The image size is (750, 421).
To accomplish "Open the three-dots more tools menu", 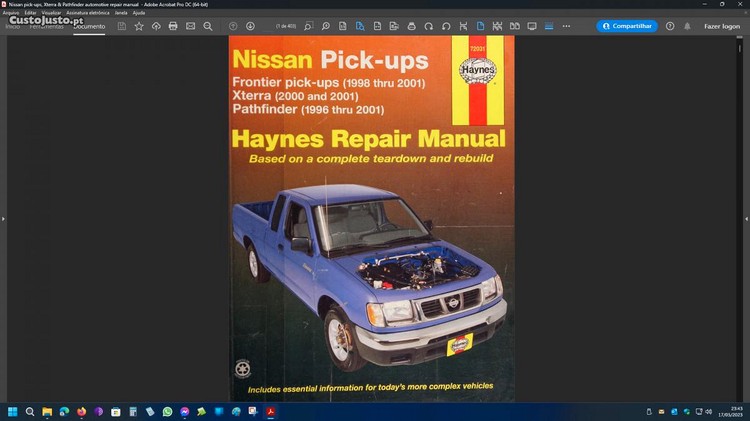I will click(x=566, y=26).
